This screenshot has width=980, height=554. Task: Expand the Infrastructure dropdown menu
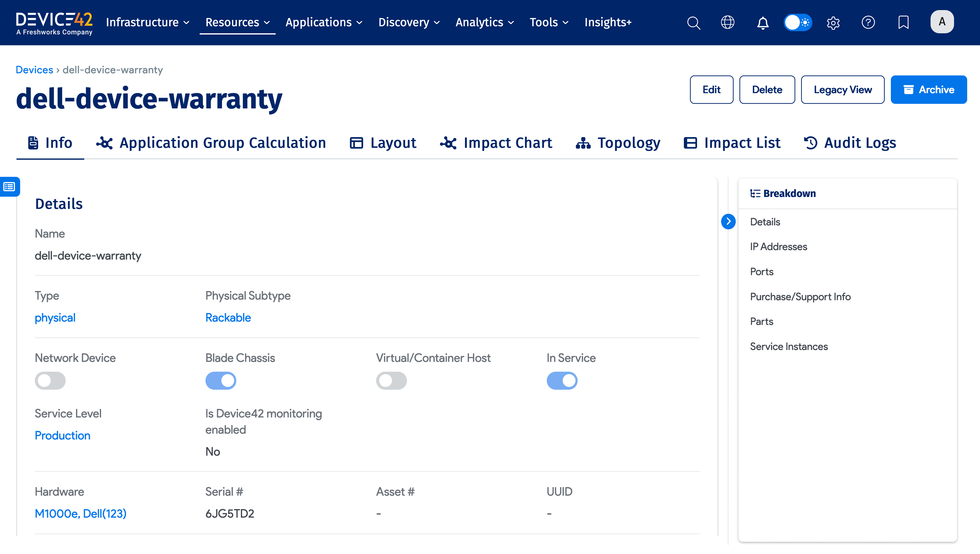pyautogui.click(x=147, y=23)
